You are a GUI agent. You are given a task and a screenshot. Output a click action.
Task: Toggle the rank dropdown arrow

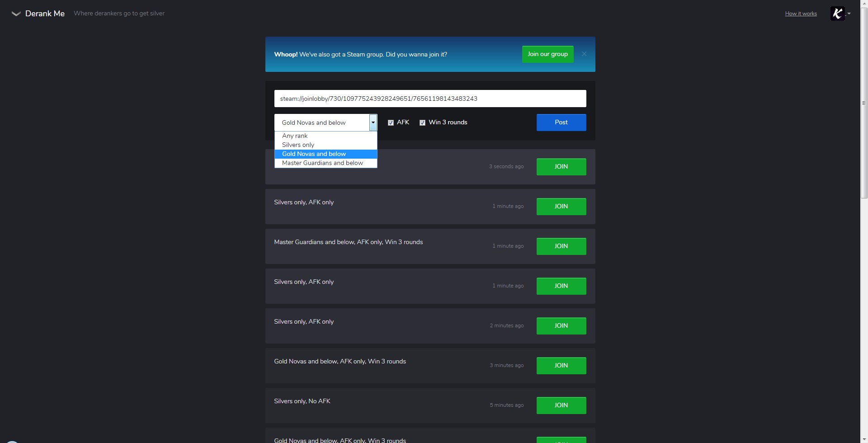pos(373,123)
